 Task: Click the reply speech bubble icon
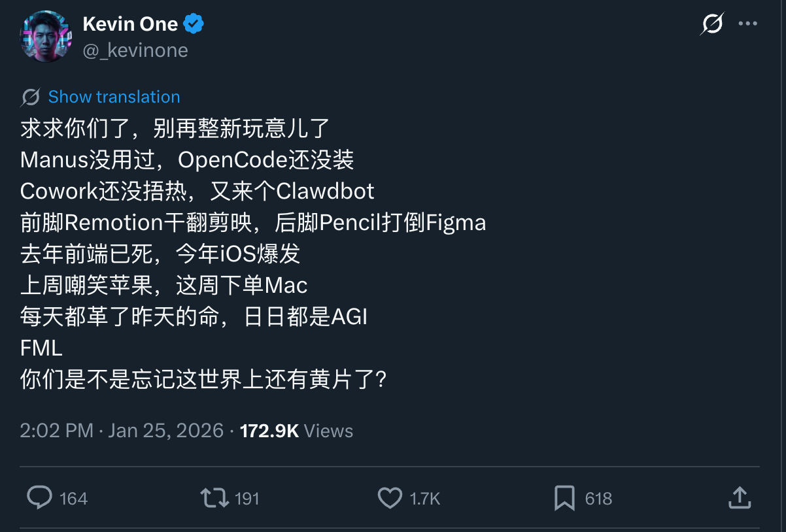pyautogui.click(x=39, y=498)
